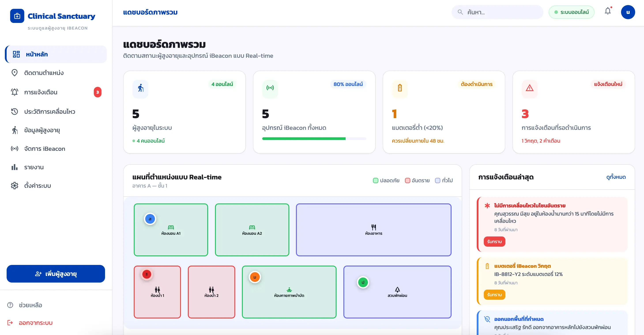This screenshot has height=335, width=644.
Task: Click the red asterisk icon on the no-movement alert
Action: point(487,205)
